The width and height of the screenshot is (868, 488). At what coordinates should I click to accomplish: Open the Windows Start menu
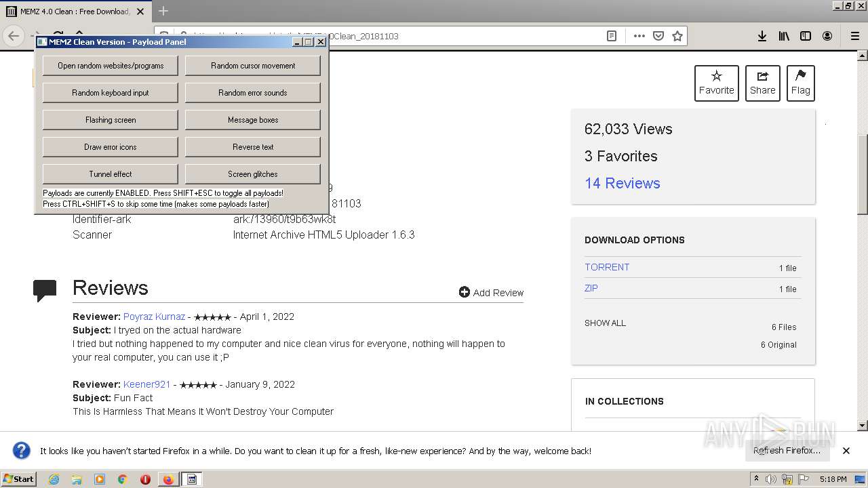tap(19, 479)
